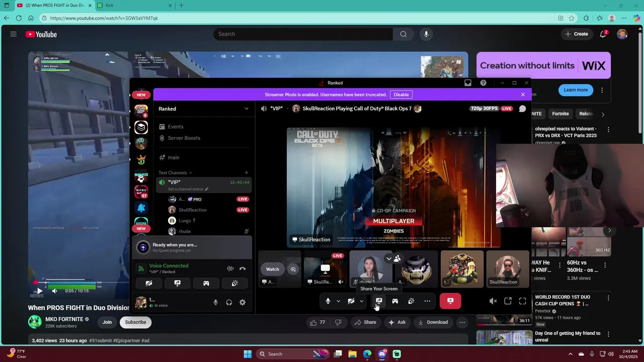Click the YouTube Create button
The height and width of the screenshot is (362, 644).
[x=577, y=34]
